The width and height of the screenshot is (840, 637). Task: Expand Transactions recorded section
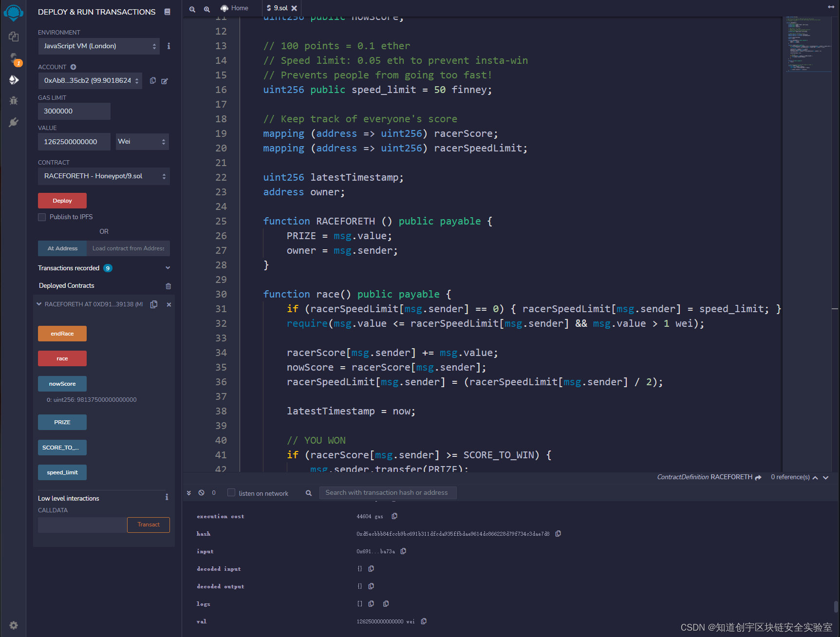pos(168,268)
